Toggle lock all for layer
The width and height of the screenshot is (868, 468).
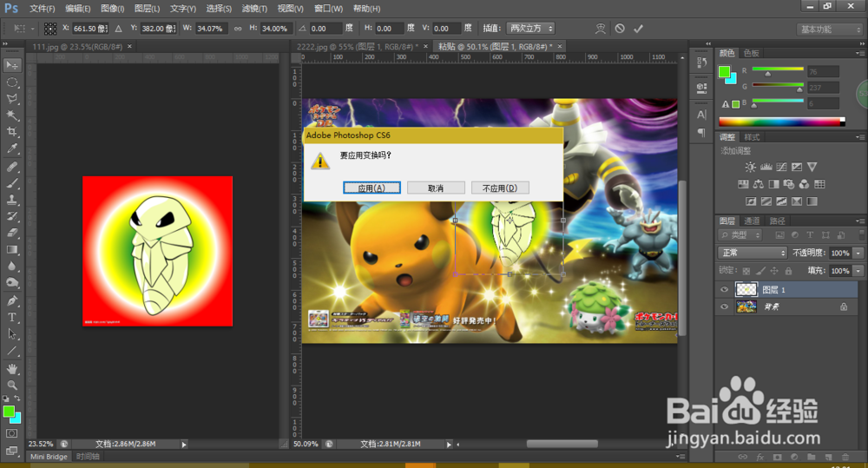click(788, 271)
